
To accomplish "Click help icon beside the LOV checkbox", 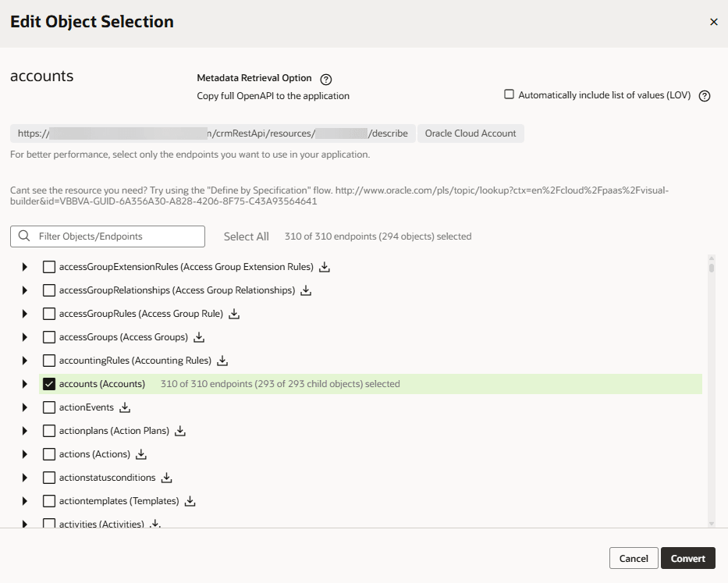I will (705, 94).
